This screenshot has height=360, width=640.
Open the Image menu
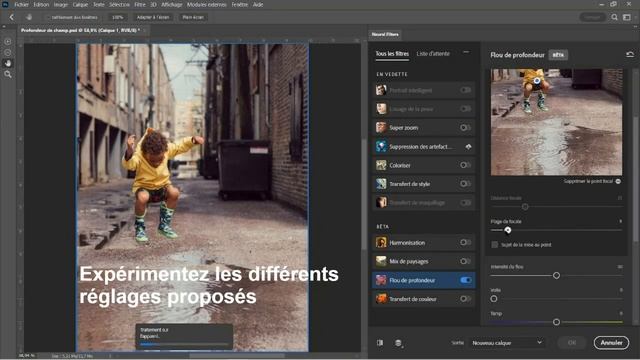pos(61,4)
